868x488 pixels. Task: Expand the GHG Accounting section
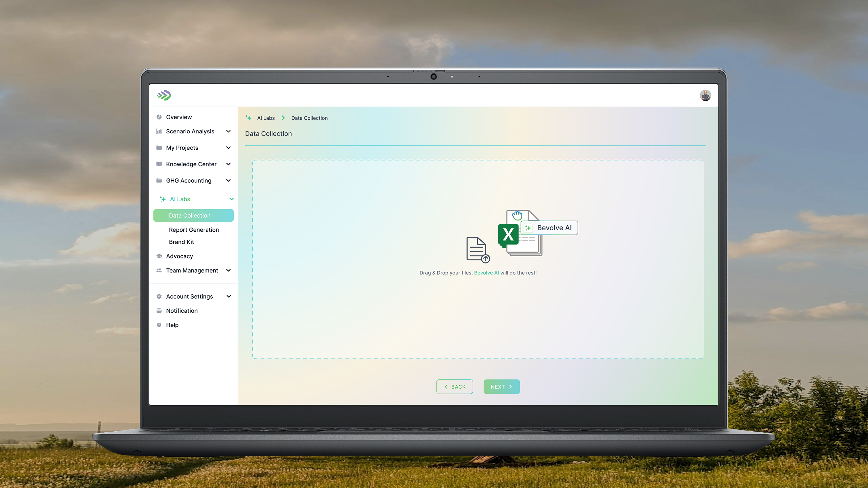pyautogui.click(x=229, y=180)
